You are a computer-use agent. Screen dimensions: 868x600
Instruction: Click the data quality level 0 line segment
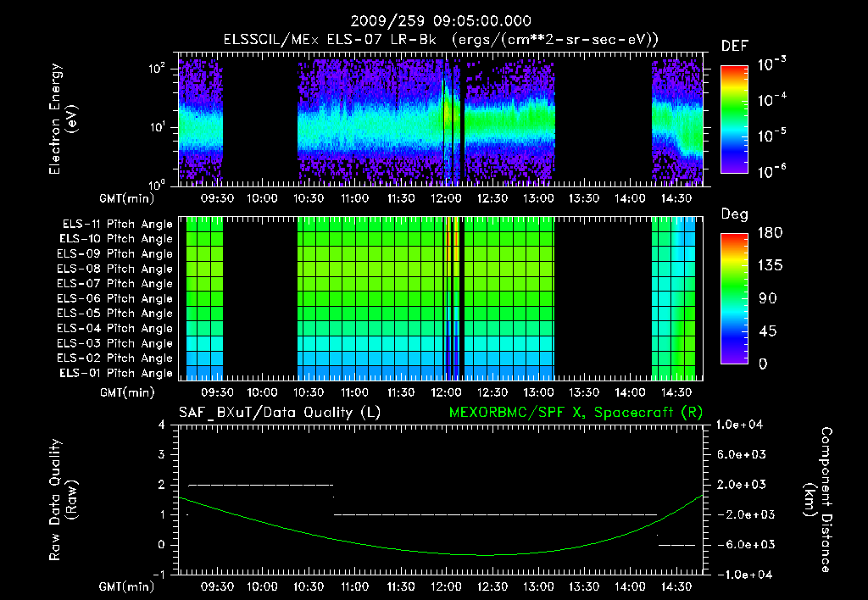676,545
